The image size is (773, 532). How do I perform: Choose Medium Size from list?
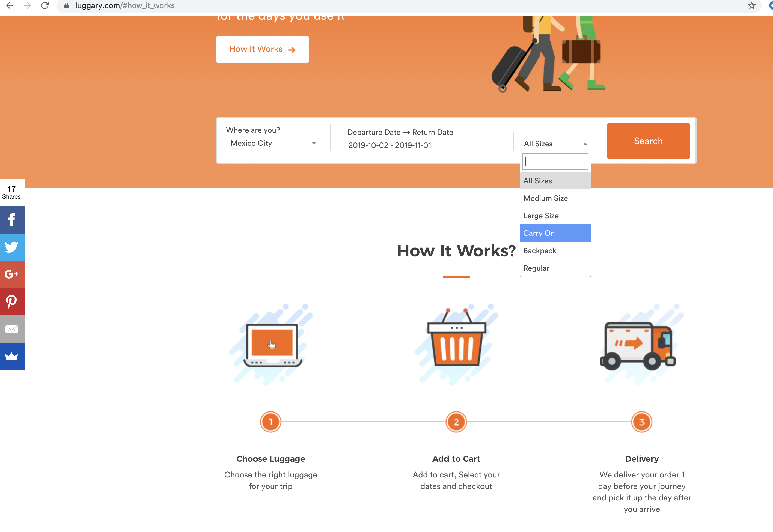click(x=555, y=198)
